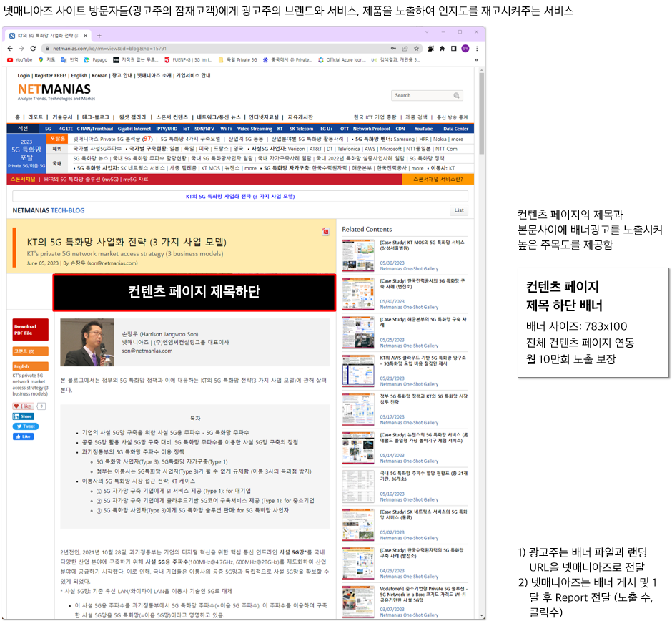
Task: Click the List button
Action: point(458,210)
